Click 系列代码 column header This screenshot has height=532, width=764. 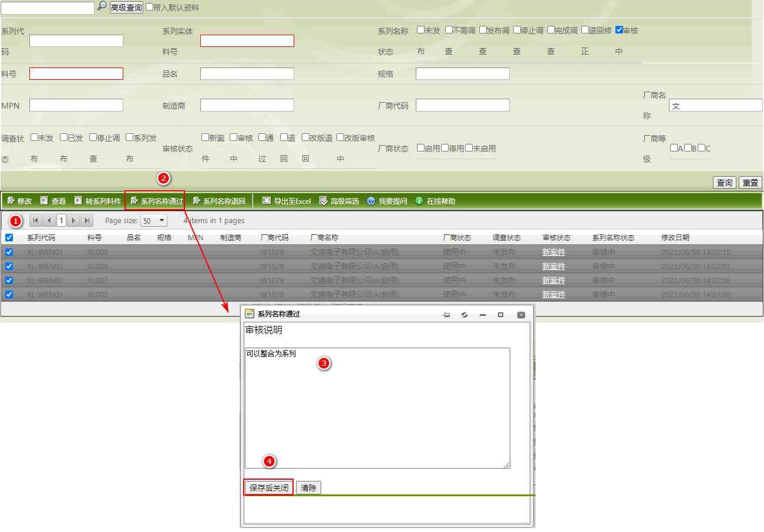41,238
